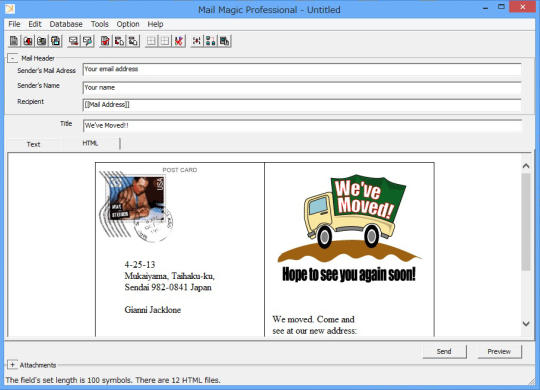The image size is (540, 390).
Task: Click the We've Moved truck image
Action: (349, 218)
